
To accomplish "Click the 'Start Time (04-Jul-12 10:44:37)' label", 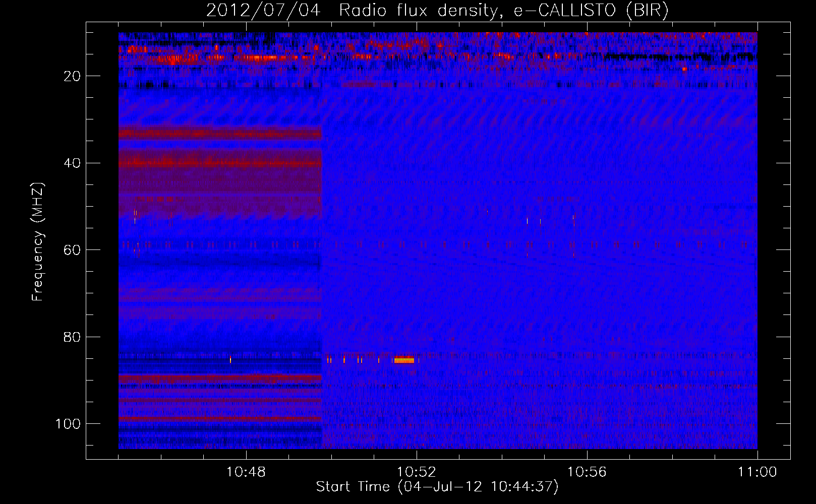I will pyautogui.click(x=437, y=487).
